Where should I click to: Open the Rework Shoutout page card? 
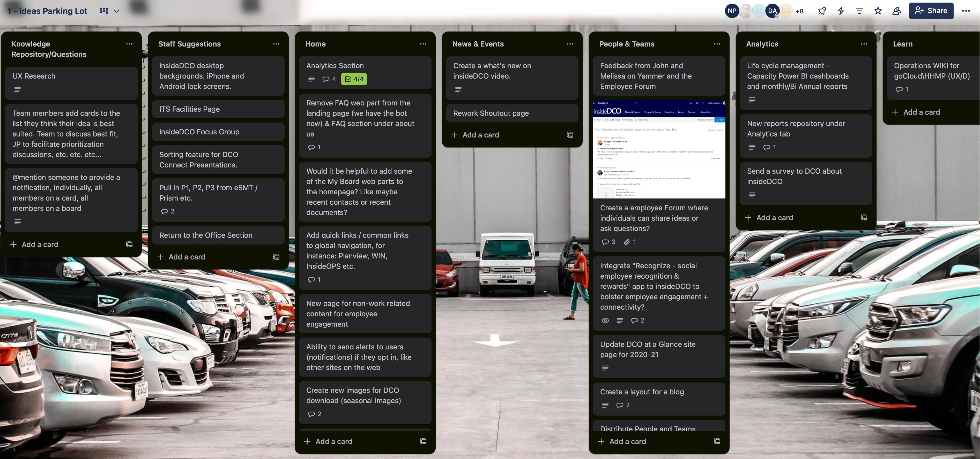(512, 113)
